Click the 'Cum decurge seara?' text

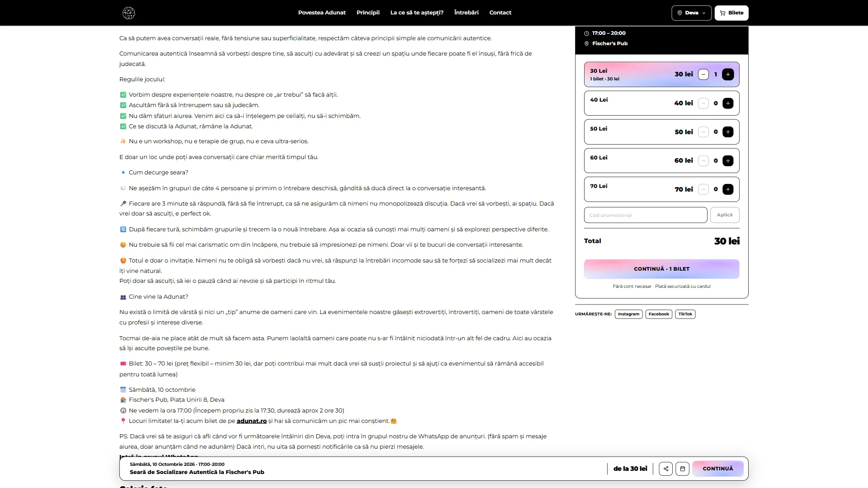pyautogui.click(x=158, y=173)
